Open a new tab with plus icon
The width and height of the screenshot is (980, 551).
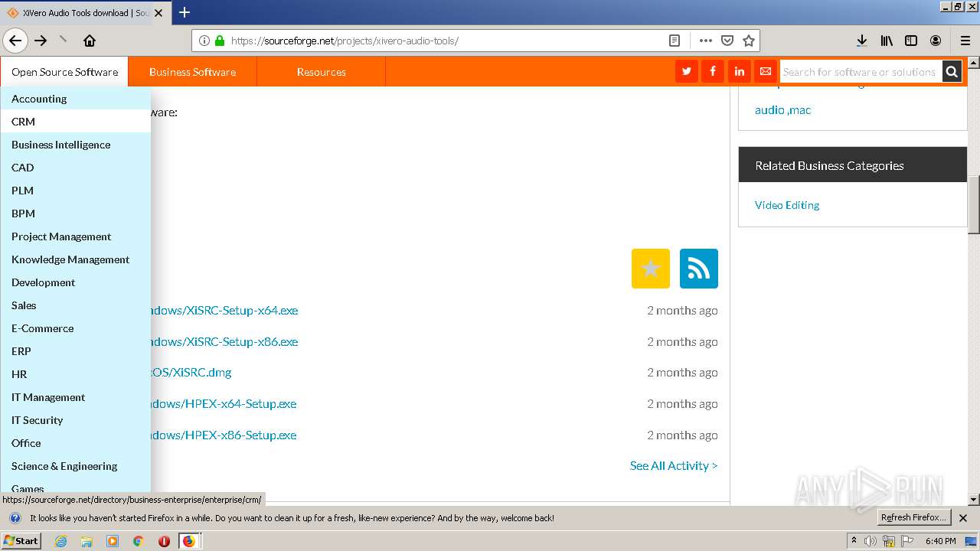[x=185, y=12]
